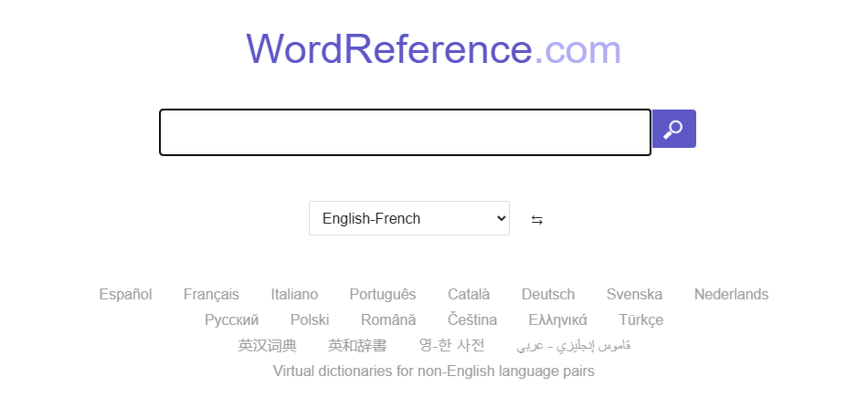
Task: Open the Português dictionary link
Action: click(x=383, y=294)
